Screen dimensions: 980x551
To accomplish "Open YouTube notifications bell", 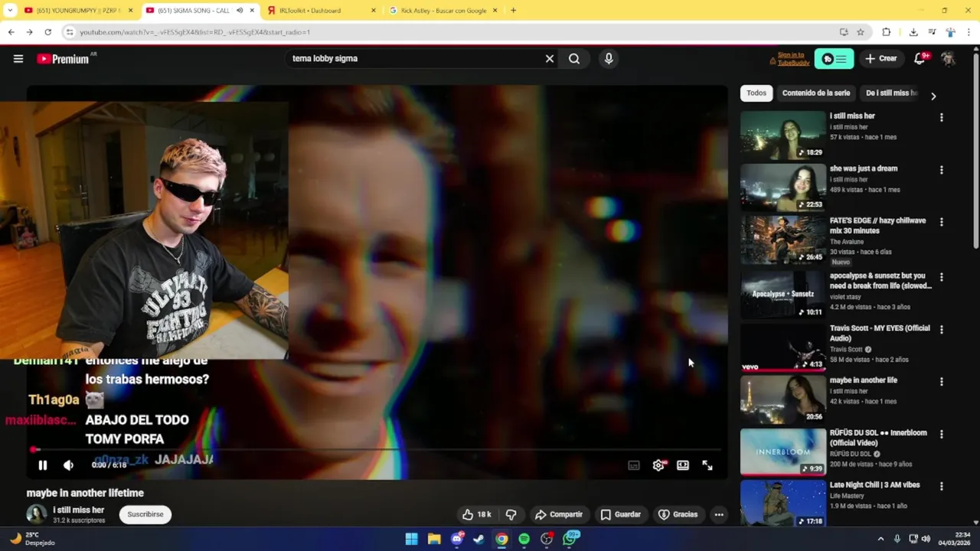I will click(920, 59).
